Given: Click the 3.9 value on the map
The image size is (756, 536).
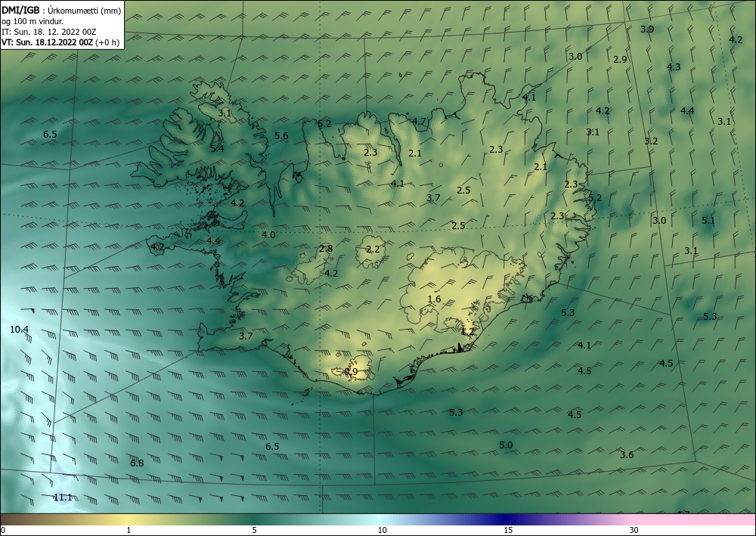Looking at the screenshot, I should (x=647, y=29).
